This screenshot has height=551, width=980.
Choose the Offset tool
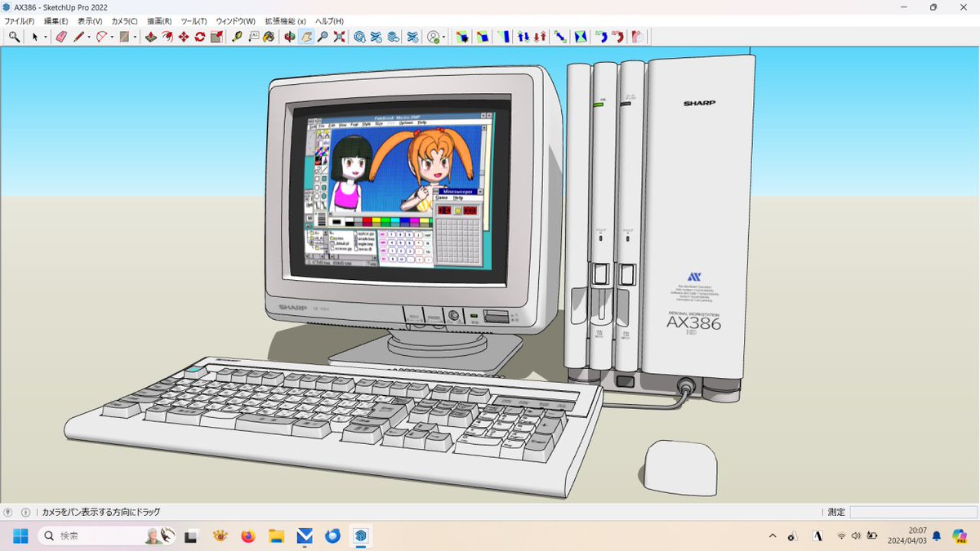click(167, 37)
